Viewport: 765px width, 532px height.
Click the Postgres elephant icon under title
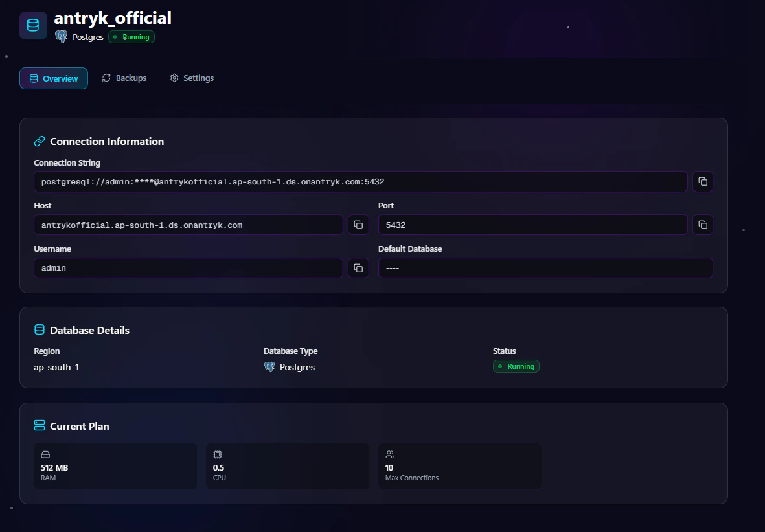pos(61,37)
